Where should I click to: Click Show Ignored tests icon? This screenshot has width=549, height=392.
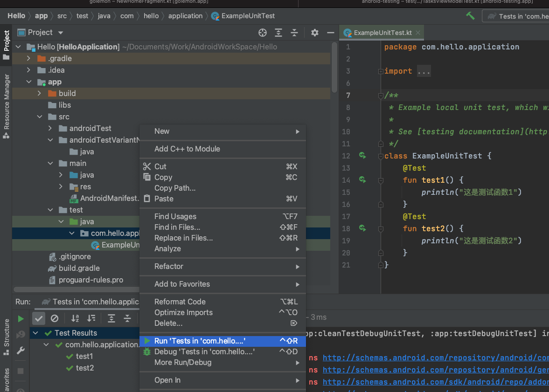54,318
